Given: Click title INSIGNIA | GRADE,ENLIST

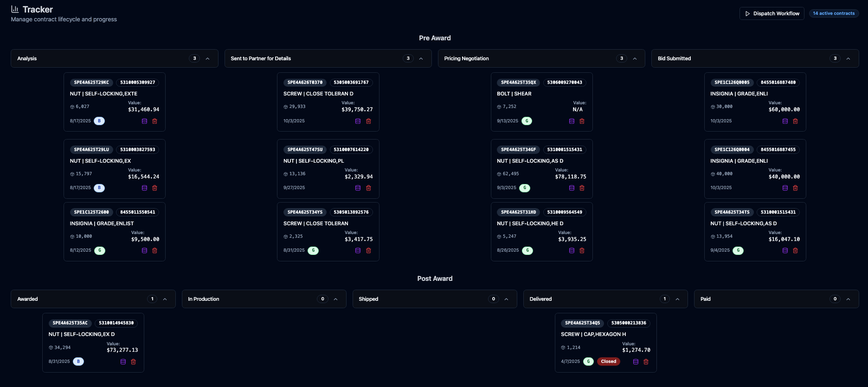Looking at the screenshot, I should (x=102, y=223).
